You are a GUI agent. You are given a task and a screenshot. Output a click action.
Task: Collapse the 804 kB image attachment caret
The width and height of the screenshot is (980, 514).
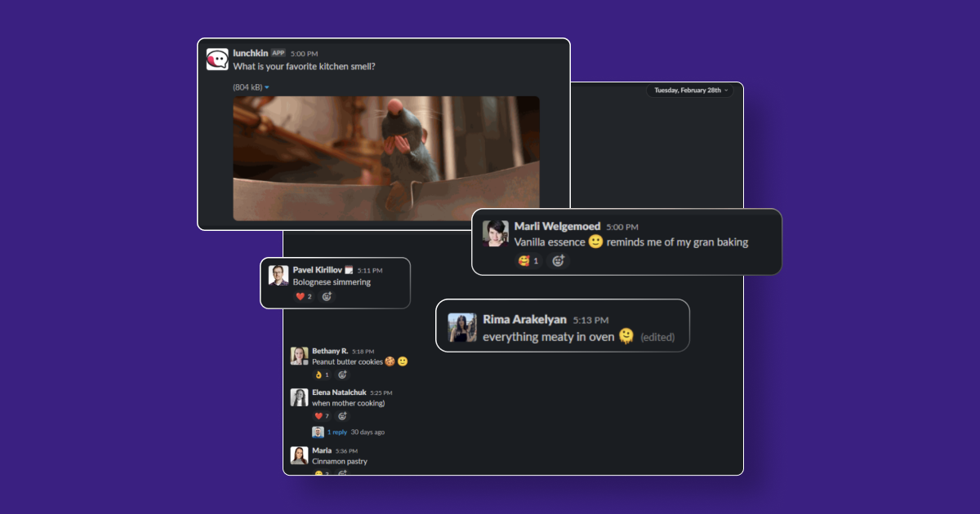(267, 87)
